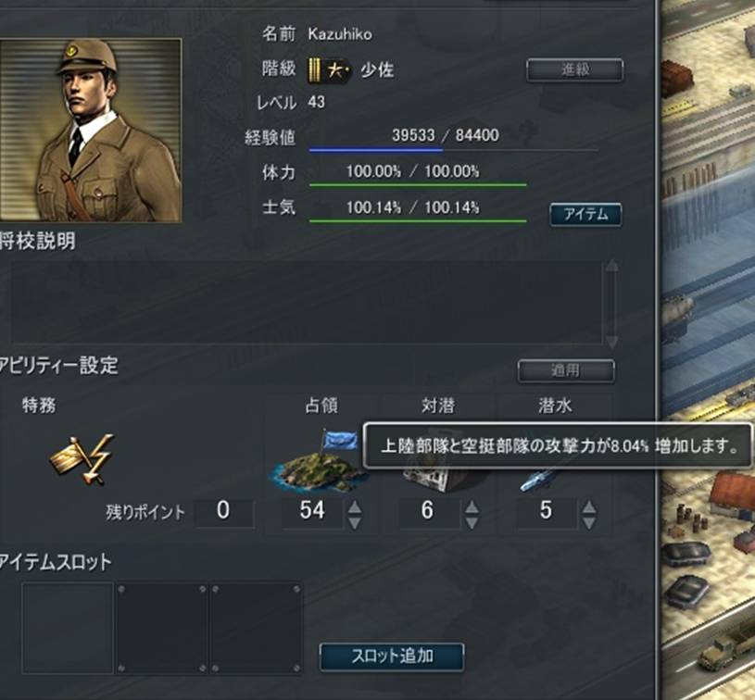Increase 対潜 points with up arrow

472,507
